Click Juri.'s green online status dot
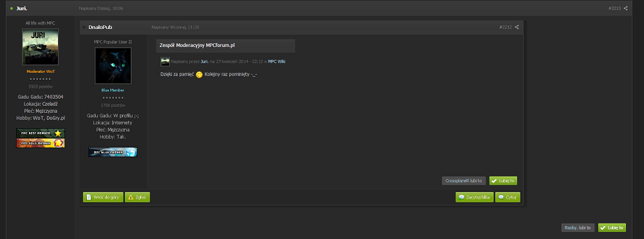This screenshot has width=644, height=239. pyautogui.click(x=12, y=8)
